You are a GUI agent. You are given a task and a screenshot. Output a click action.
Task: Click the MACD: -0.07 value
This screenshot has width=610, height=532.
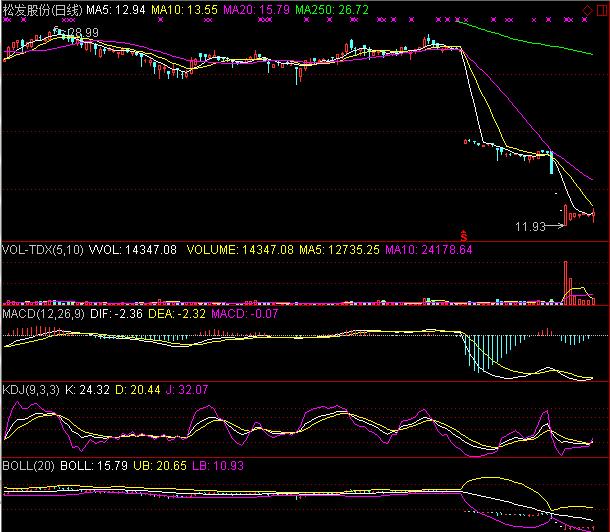[245, 314]
